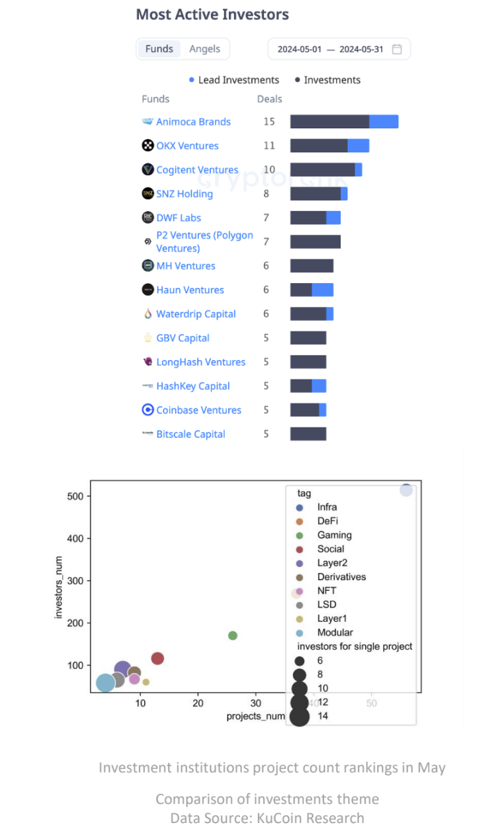Switch to the Funds tab
Screen dimensions: 504x831
pyautogui.click(x=159, y=49)
